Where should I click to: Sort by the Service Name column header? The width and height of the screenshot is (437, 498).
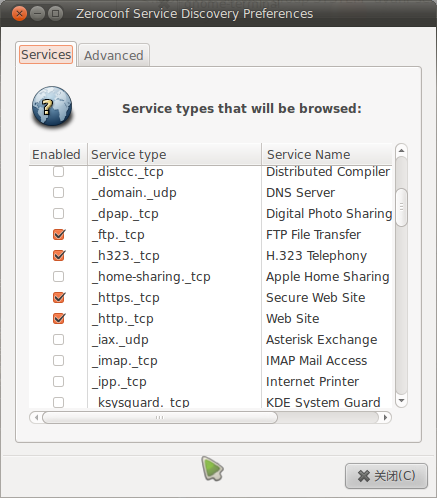coord(327,154)
